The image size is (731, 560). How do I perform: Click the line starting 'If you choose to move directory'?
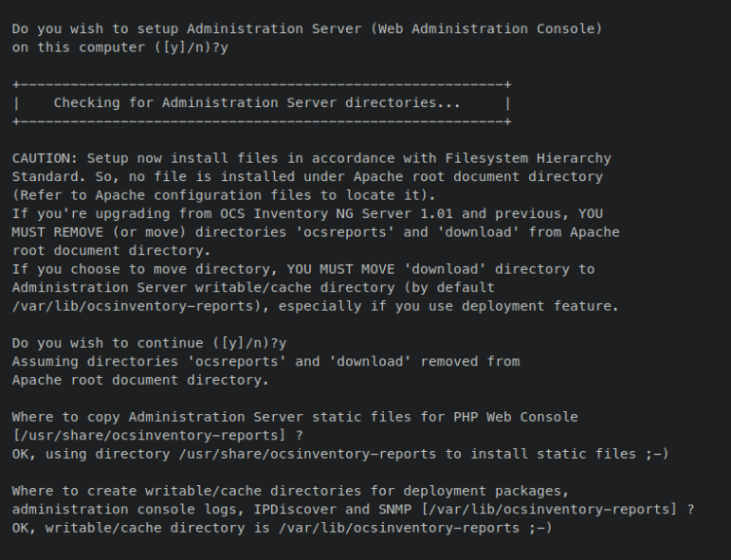point(303,269)
